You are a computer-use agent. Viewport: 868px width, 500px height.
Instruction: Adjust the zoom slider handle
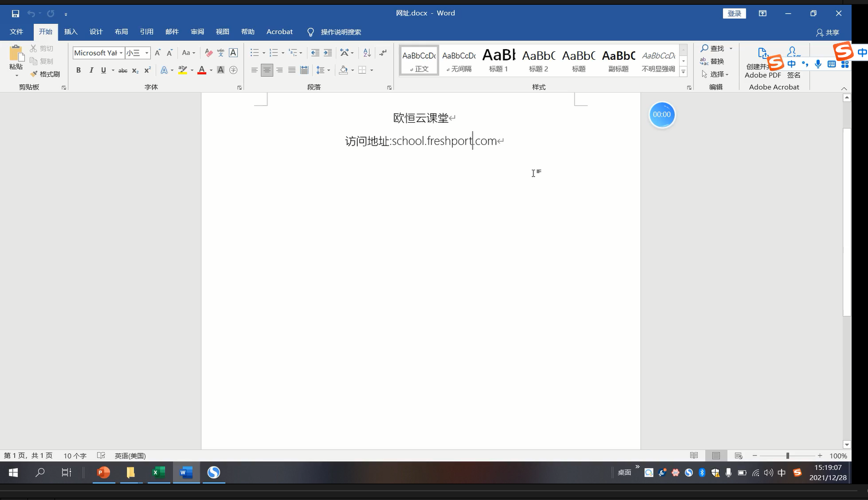tap(788, 456)
